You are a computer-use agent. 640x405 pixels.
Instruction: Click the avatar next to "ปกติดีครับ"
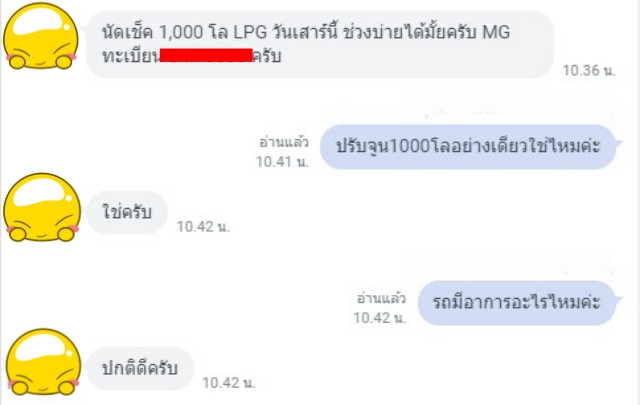tap(42, 363)
